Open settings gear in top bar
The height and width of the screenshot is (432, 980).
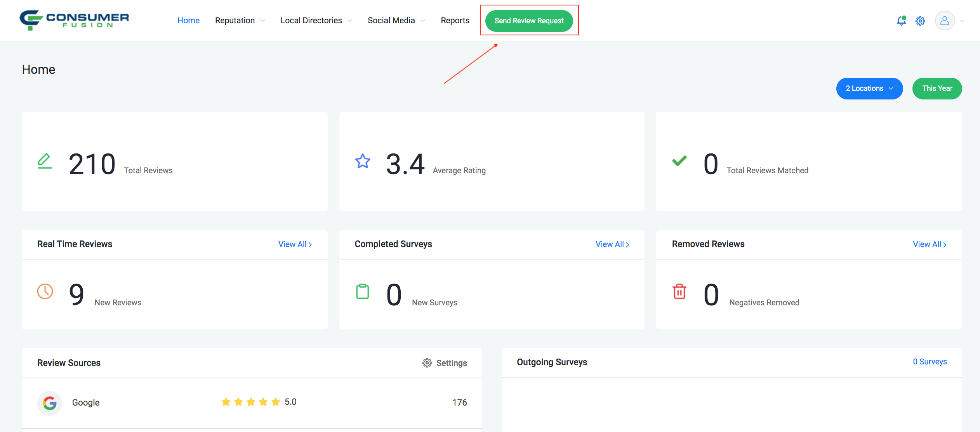920,21
